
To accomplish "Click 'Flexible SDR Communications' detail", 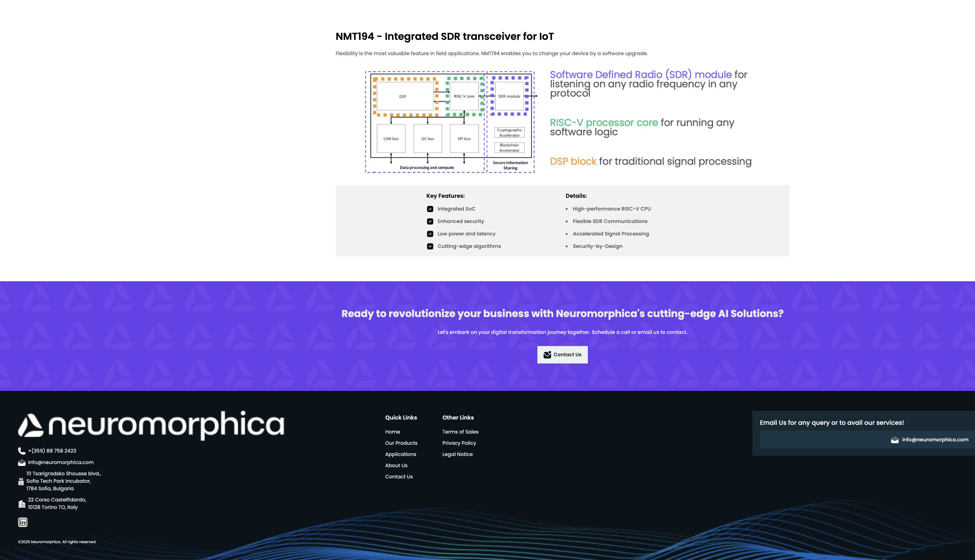I will tap(610, 221).
